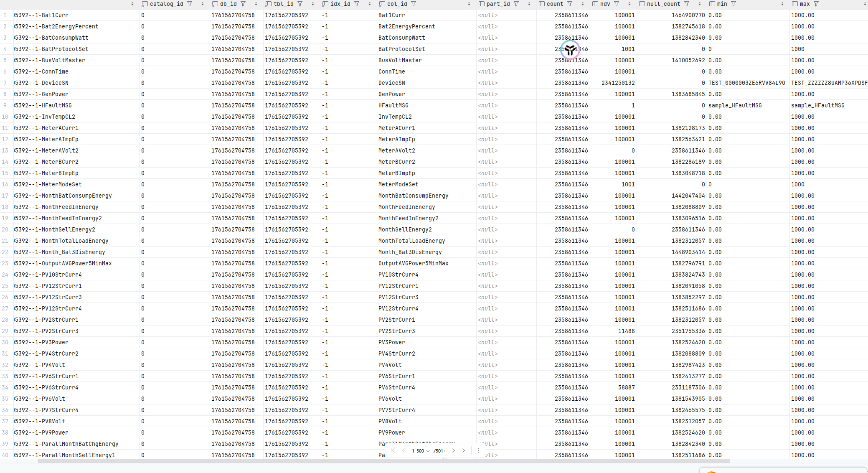
Task: Select row number 7 in the gutter
Action: pos(5,83)
